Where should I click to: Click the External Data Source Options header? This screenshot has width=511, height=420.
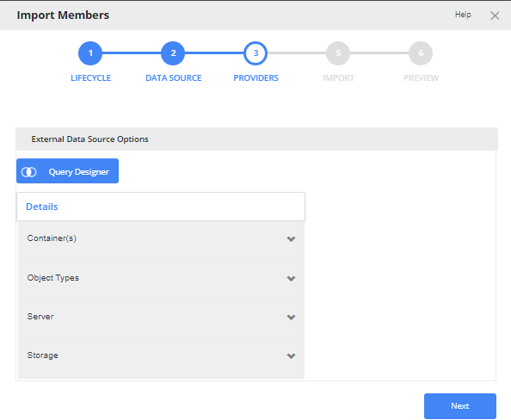coord(89,139)
